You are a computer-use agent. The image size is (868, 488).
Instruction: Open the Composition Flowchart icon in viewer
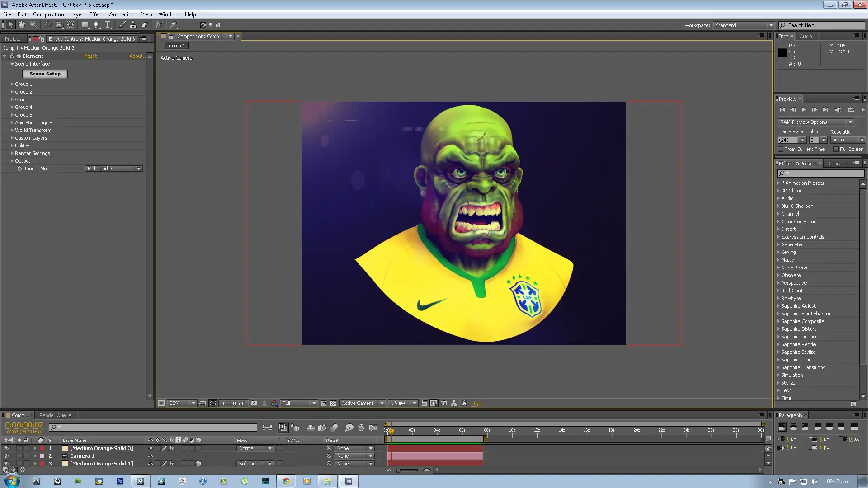coord(454,404)
